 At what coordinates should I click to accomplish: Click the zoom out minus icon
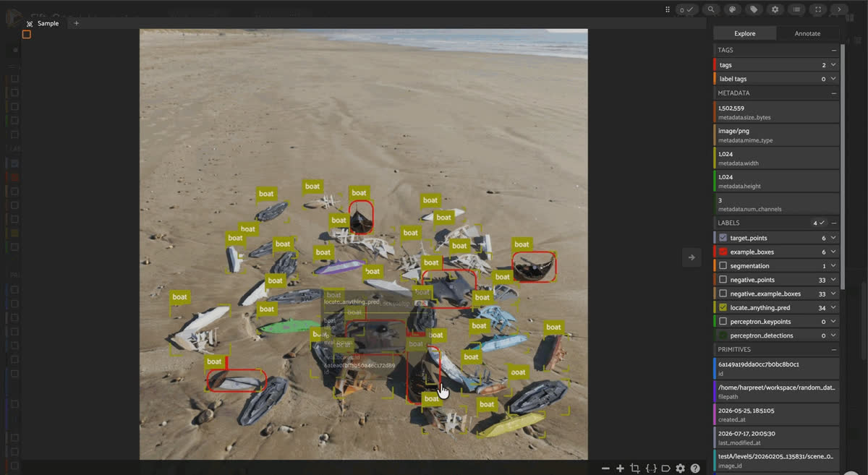(605, 468)
